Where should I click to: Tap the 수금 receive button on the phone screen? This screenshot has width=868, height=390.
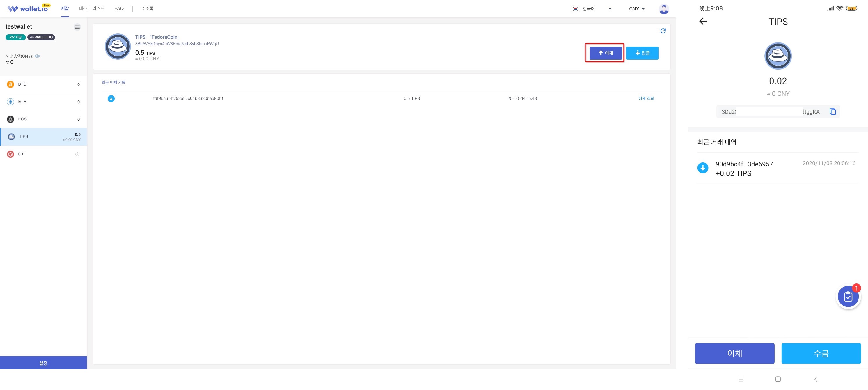[x=821, y=353]
